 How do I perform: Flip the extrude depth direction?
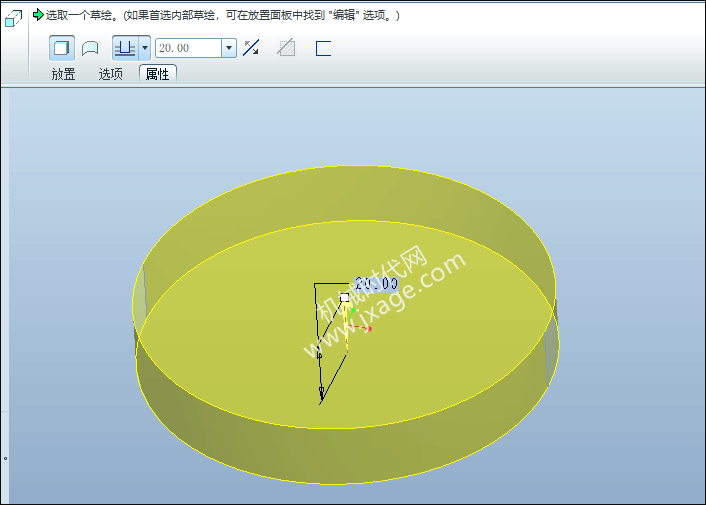point(251,48)
